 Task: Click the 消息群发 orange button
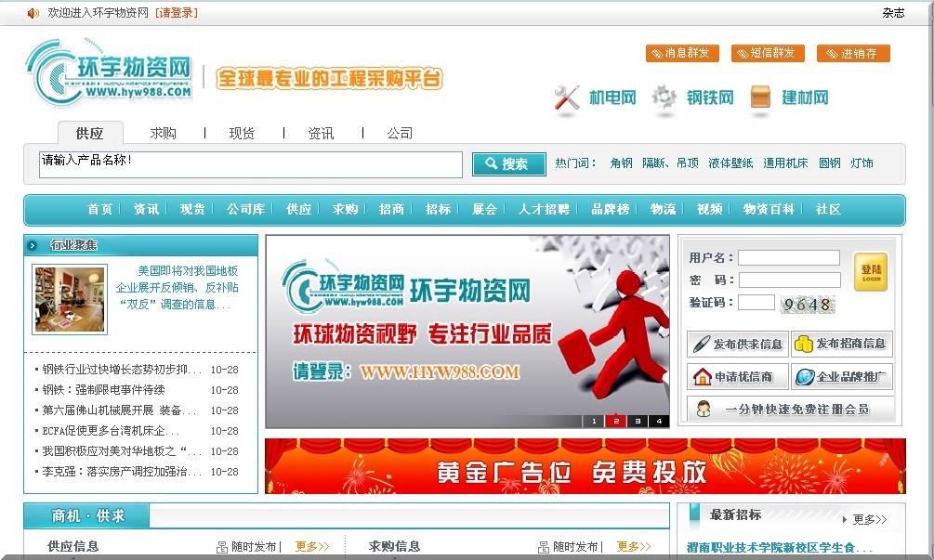(682, 53)
